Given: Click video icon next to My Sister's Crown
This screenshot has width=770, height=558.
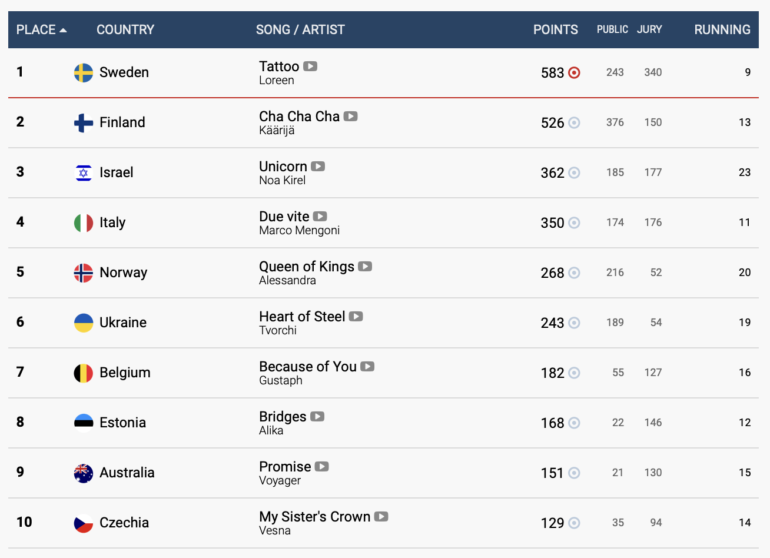Looking at the screenshot, I should [x=381, y=516].
